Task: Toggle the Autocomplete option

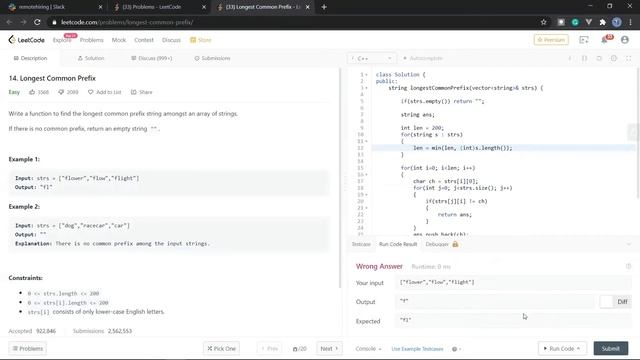Action: point(422,58)
